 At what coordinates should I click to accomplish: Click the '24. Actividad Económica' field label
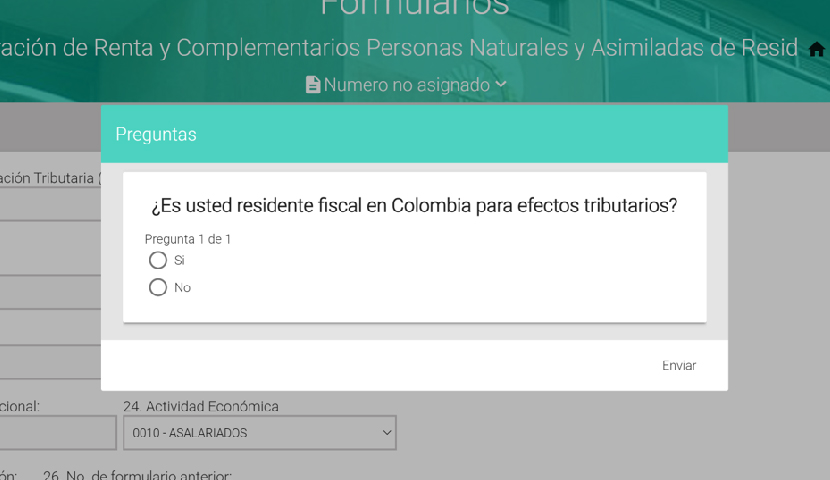[201, 406]
